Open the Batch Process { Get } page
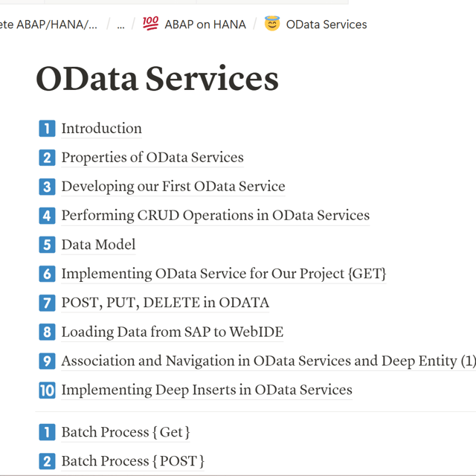Image resolution: width=476 pixels, height=476 pixels. coord(126,432)
